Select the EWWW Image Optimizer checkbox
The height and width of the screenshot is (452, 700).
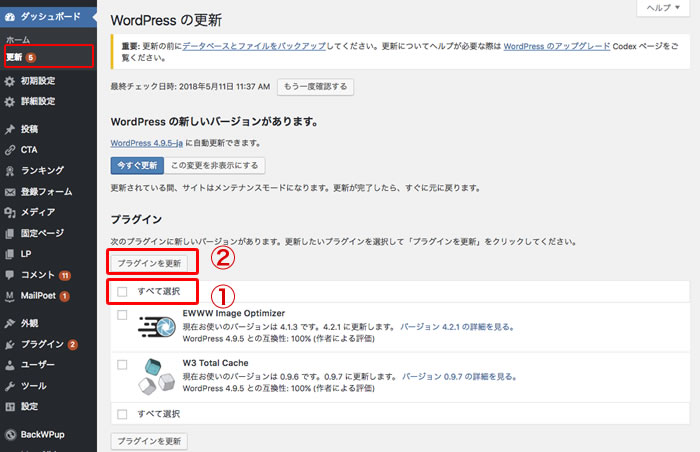click(x=122, y=315)
